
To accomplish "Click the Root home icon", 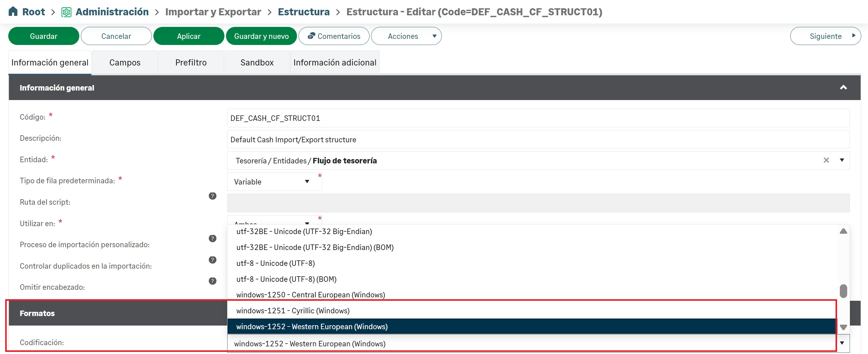I will click(x=13, y=11).
